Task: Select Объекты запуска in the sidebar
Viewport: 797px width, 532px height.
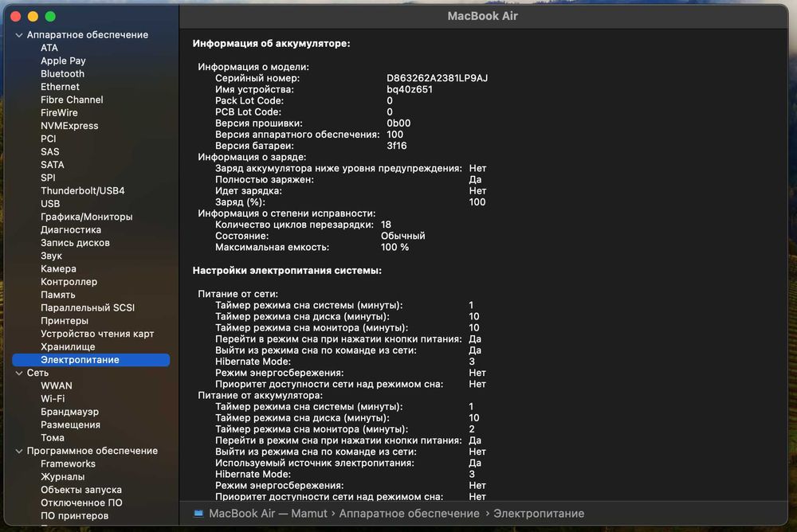Action: point(81,490)
